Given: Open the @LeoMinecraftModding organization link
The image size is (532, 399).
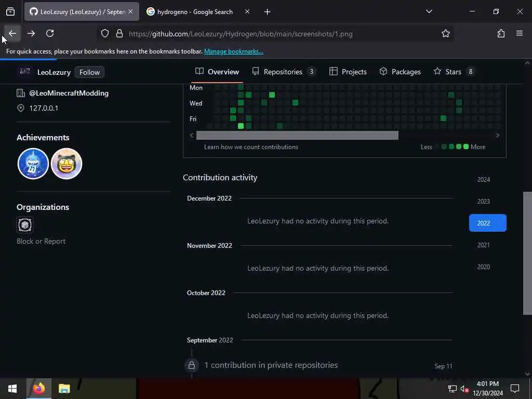Looking at the screenshot, I should (x=69, y=94).
